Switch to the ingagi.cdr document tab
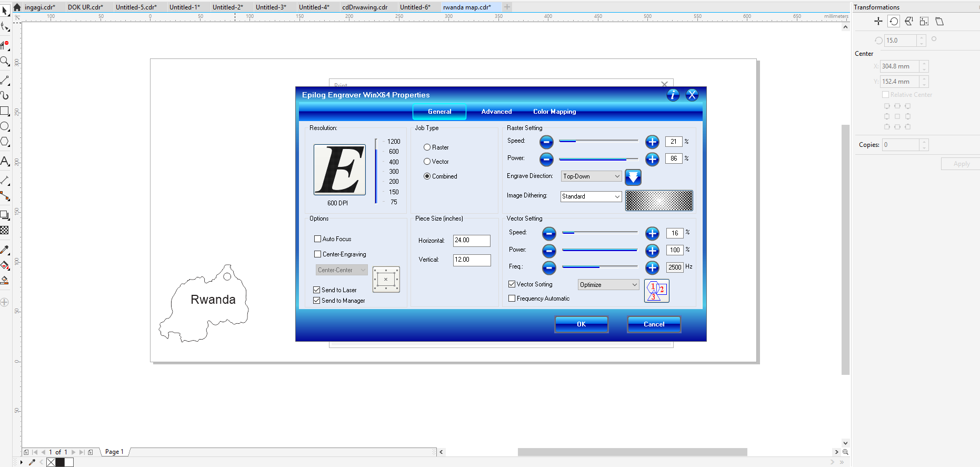Image resolution: width=980 pixels, height=467 pixels. [x=40, y=7]
